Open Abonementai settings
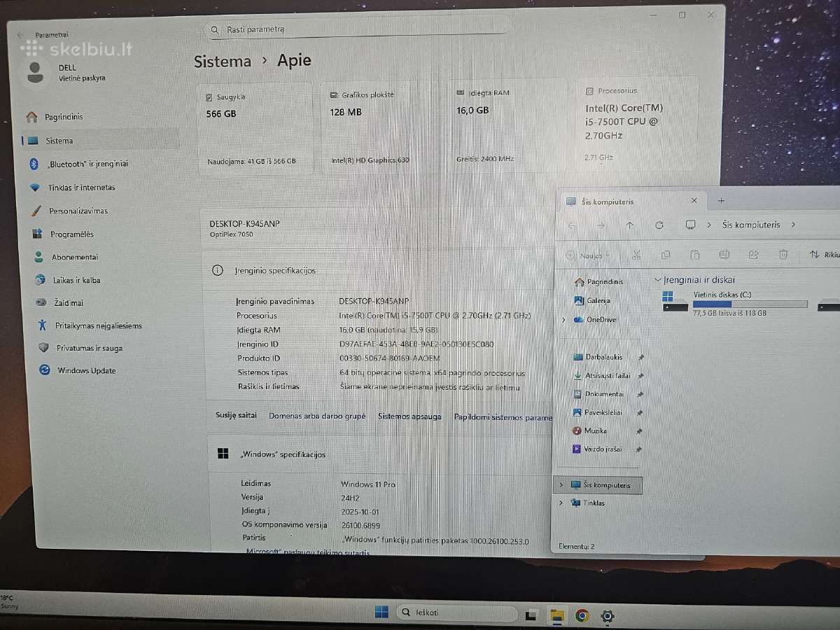The height and width of the screenshot is (630, 840). (66, 257)
